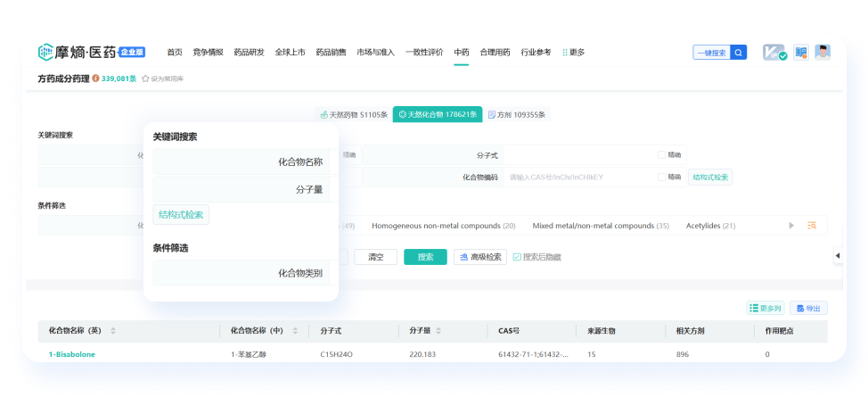
Task: Open the 1-Bisabolone compound link
Action: click(72, 354)
